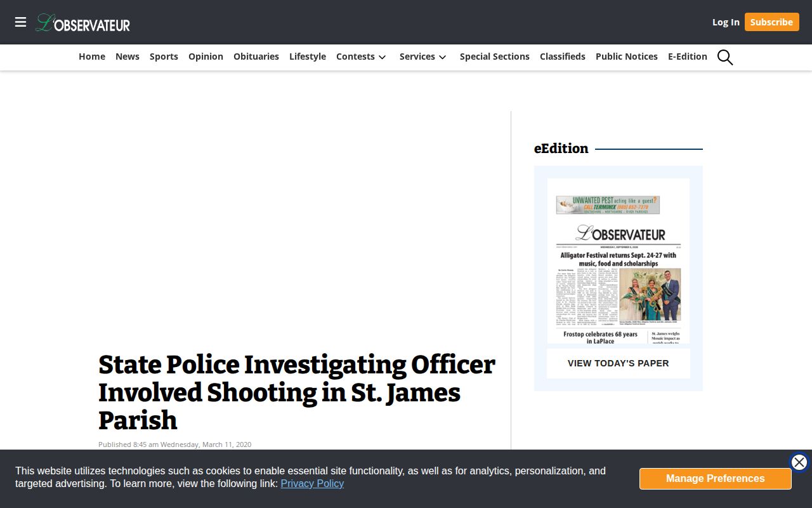Open the News section
The image size is (812, 508).
tap(128, 57)
